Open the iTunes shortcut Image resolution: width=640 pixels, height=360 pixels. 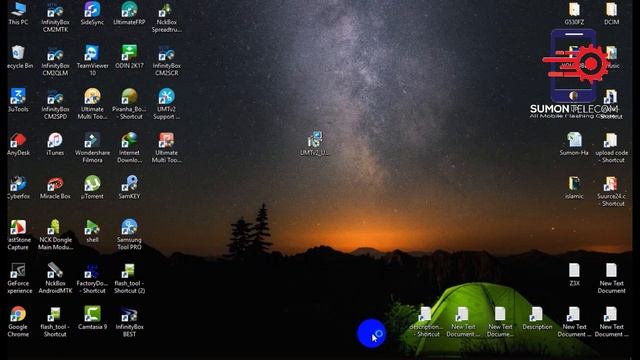click(55, 144)
